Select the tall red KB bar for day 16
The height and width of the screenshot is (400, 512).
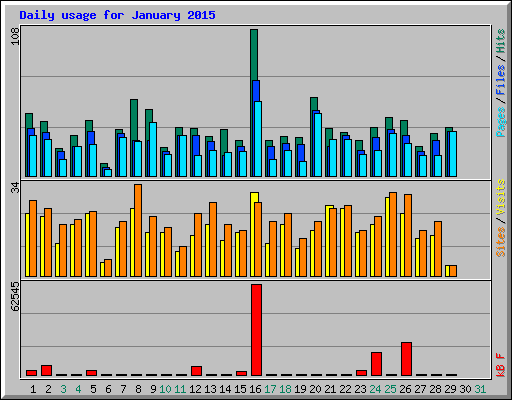pos(256,330)
